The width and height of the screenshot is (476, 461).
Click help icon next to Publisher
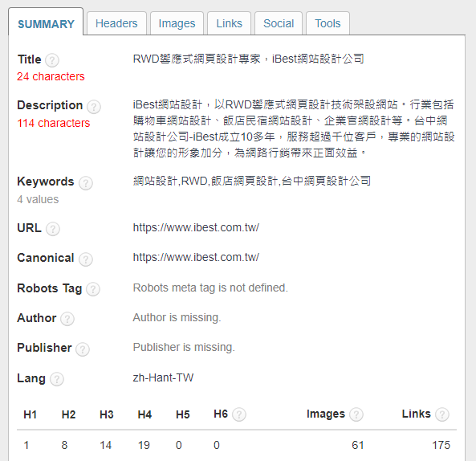(x=82, y=349)
